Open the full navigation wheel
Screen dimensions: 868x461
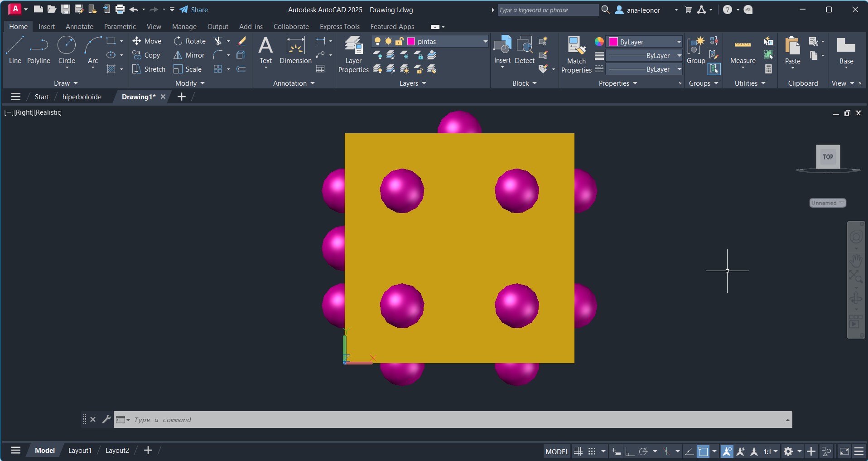856,237
